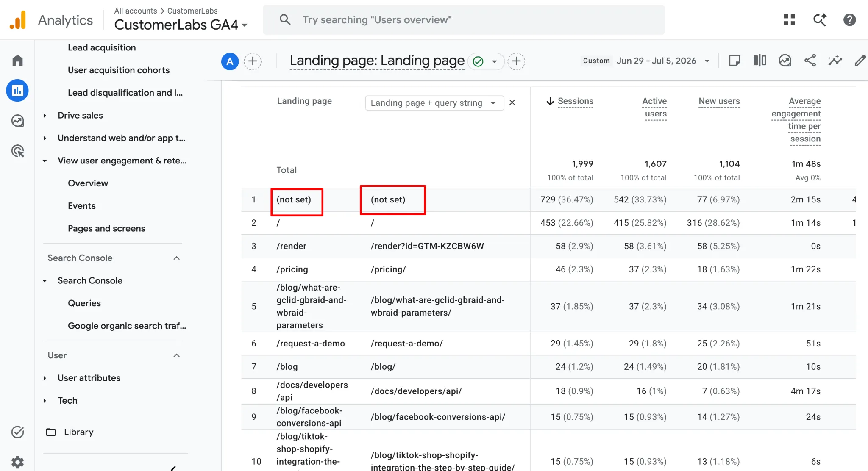Click the /request-a-demo landing page cell

(x=311, y=344)
